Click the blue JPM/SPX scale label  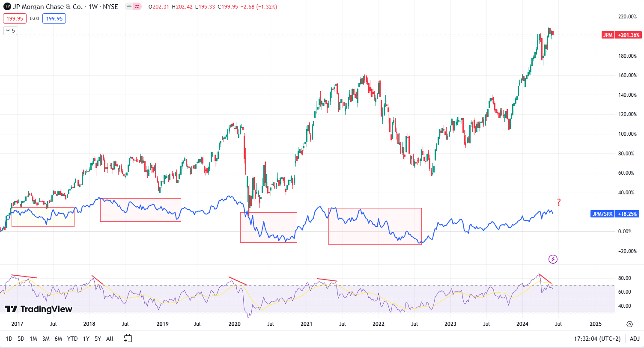[x=602, y=214]
